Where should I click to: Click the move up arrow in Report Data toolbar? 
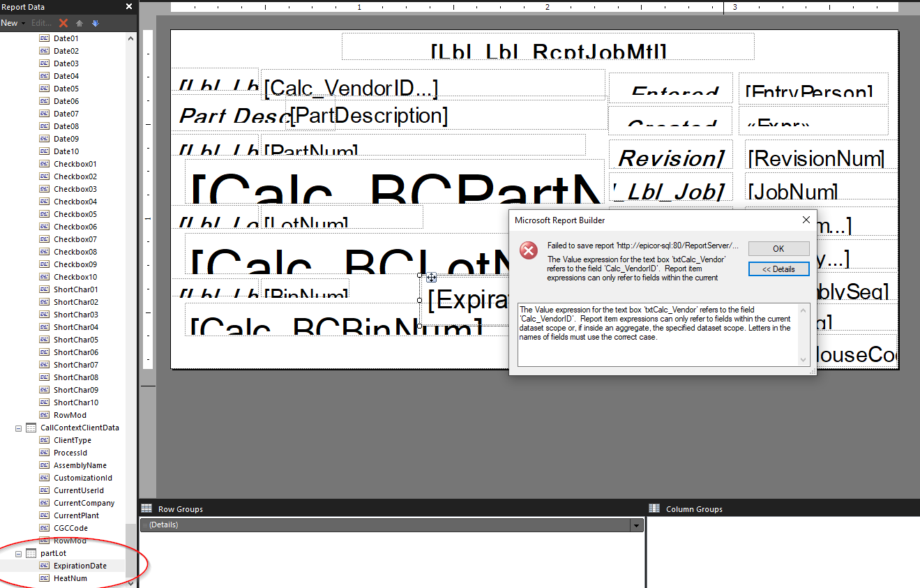[x=80, y=23]
